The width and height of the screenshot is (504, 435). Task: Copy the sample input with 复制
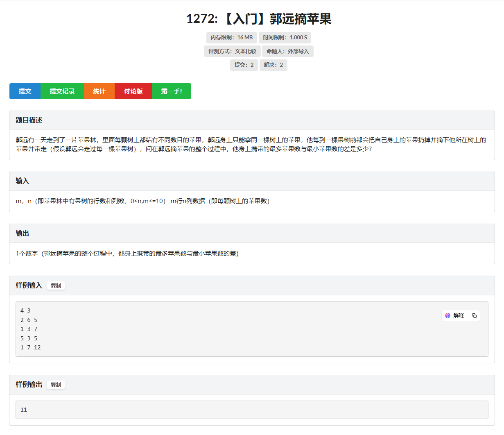tap(56, 285)
